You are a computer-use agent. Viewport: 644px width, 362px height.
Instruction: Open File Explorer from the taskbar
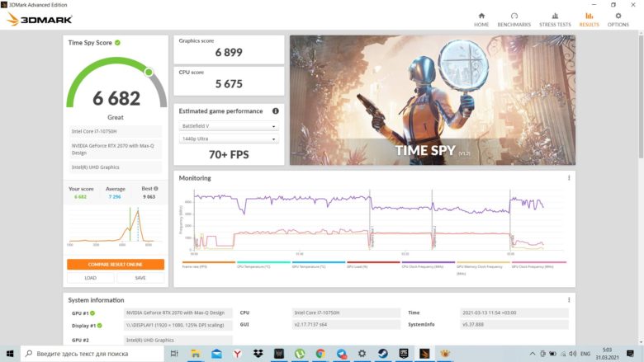pos(196,354)
